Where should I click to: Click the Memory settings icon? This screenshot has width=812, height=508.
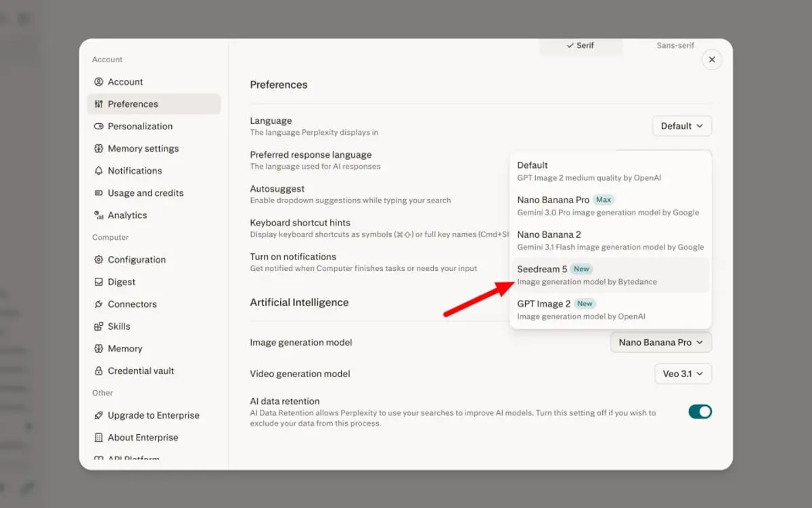(x=99, y=149)
